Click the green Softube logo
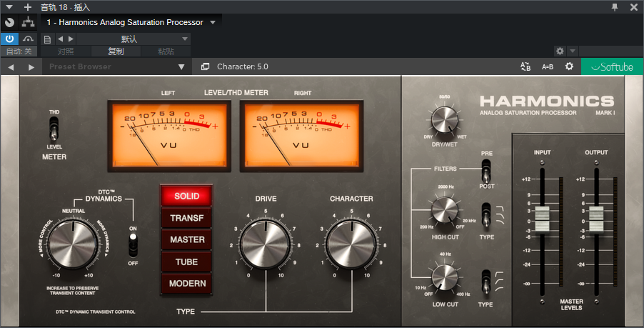The height and width of the screenshot is (328, 644). point(612,66)
